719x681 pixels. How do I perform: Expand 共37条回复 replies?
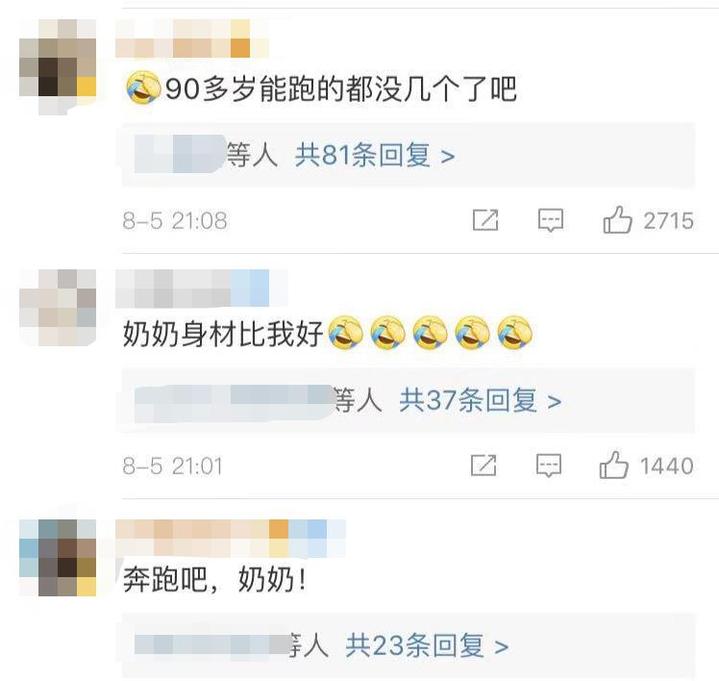(x=480, y=400)
